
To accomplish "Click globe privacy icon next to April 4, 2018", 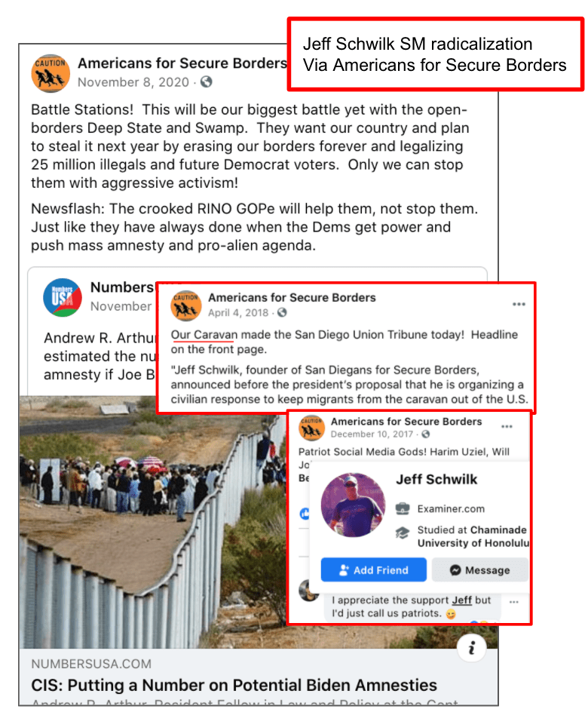I will [x=282, y=312].
